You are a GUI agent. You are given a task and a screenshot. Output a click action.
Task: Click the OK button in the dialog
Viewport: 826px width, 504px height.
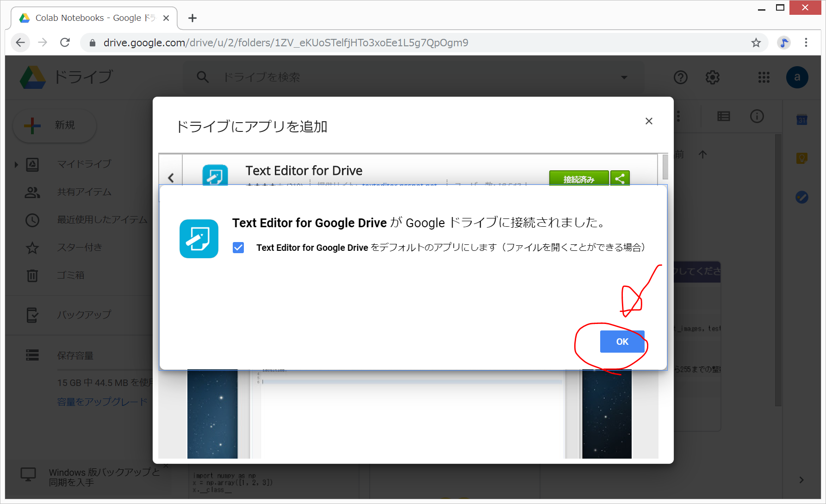622,342
